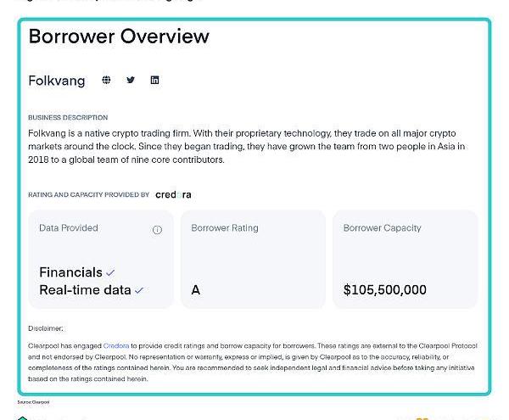Open Folkvang's Twitter profile icon
This screenshot has height=420, width=509.
[x=131, y=80]
